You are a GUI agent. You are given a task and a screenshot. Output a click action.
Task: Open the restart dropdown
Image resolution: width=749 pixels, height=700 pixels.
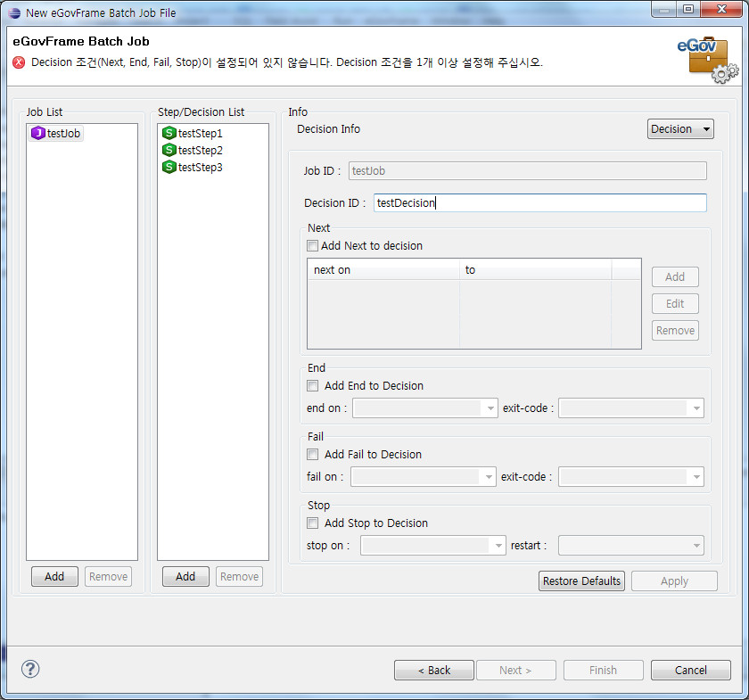pyautogui.click(x=631, y=546)
